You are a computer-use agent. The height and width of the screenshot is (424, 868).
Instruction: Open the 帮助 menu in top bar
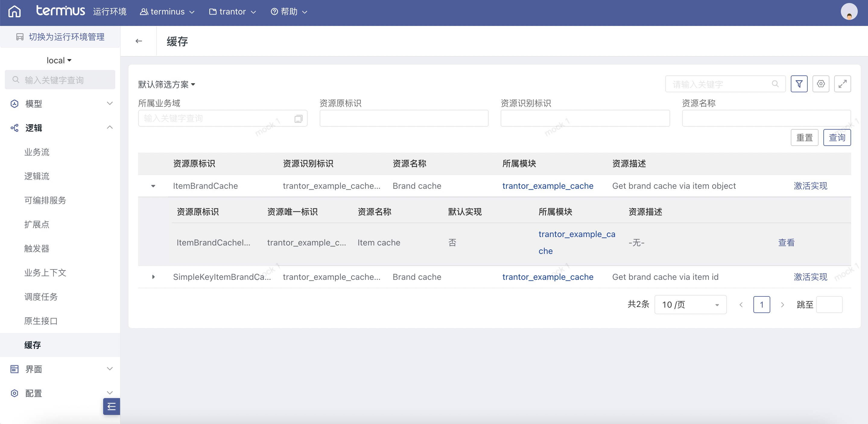coord(289,12)
